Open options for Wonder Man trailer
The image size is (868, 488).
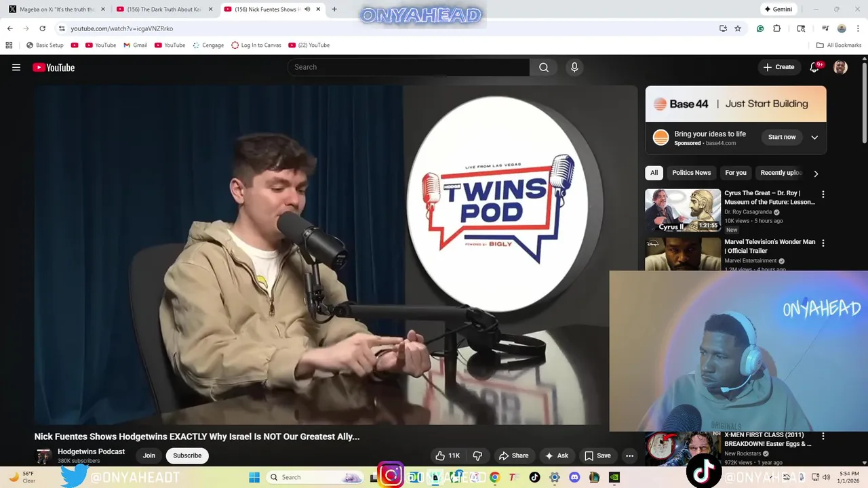tap(823, 243)
